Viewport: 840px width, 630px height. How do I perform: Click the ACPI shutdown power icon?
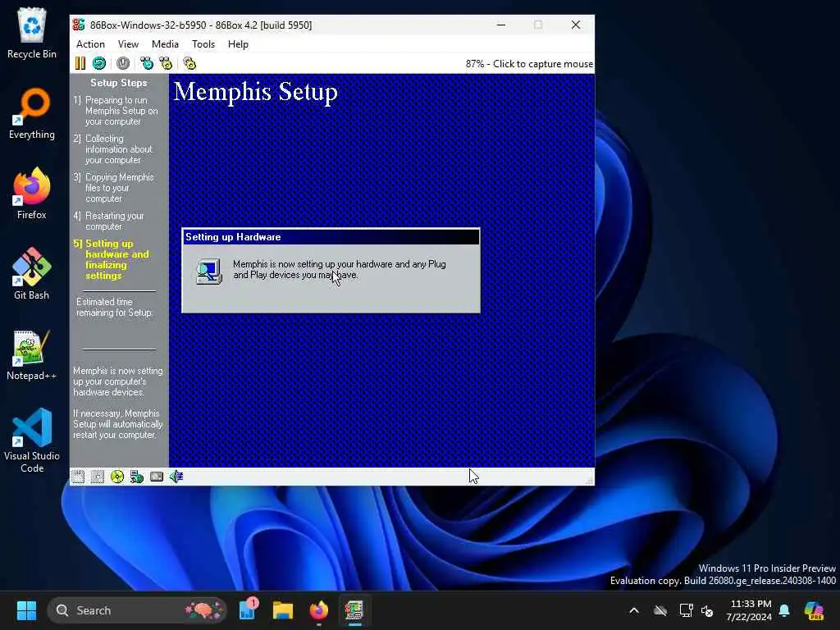pos(123,63)
